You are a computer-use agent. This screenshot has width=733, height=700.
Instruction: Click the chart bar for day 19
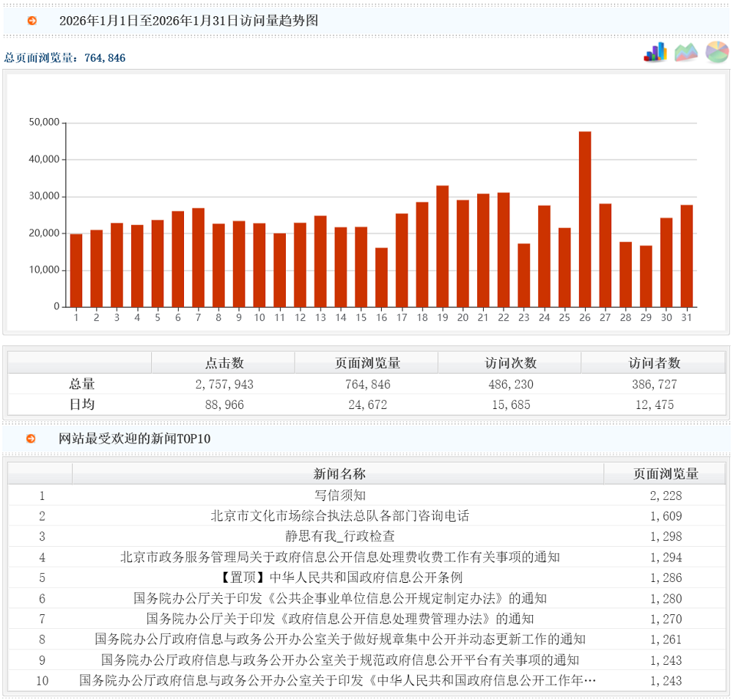443,246
